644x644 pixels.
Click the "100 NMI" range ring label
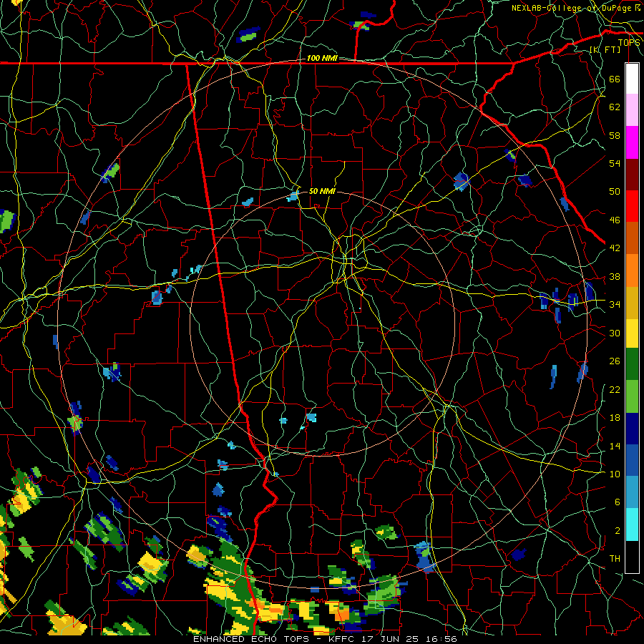pyautogui.click(x=322, y=58)
